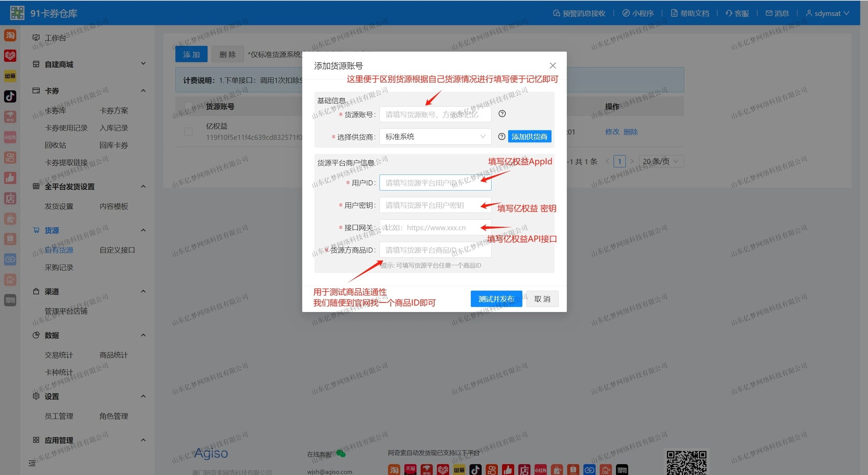Select 消息 in the top menu bar
868x475 pixels.
(777, 13)
